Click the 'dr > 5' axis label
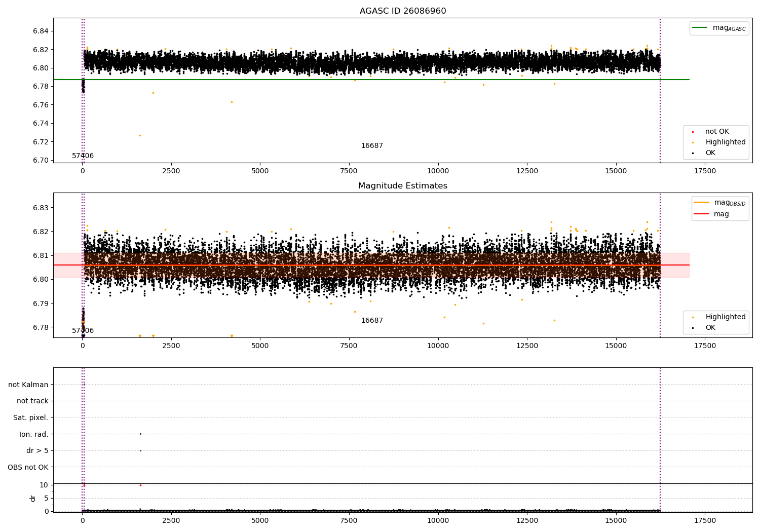This screenshot has height=532, width=760. [37, 450]
